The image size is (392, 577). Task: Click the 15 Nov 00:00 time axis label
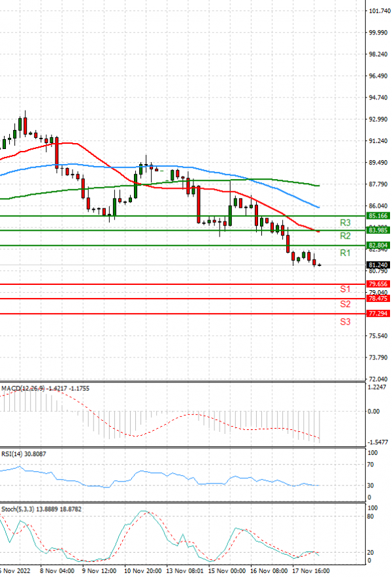(x=227, y=571)
